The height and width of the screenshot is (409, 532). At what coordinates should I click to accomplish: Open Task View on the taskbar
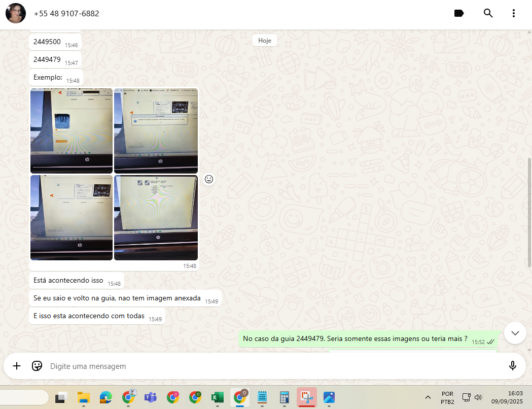tap(61, 397)
